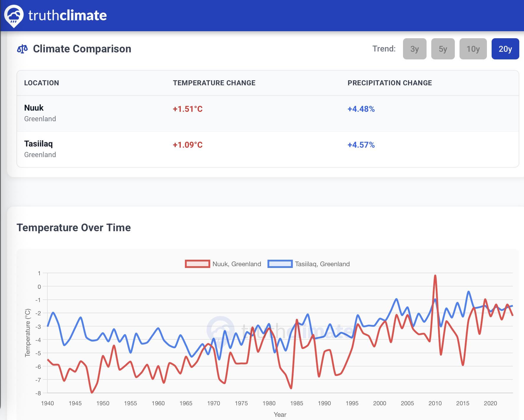Click the TEMPERATURE CHANGE column header
The image size is (524, 420).
click(x=214, y=83)
